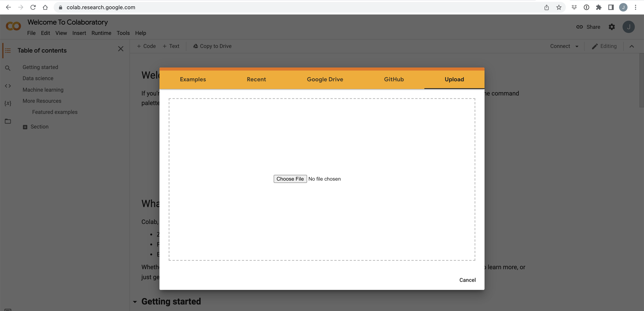644x311 pixels.
Task: Cancel the upload dialog
Action: (x=467, y=280)
